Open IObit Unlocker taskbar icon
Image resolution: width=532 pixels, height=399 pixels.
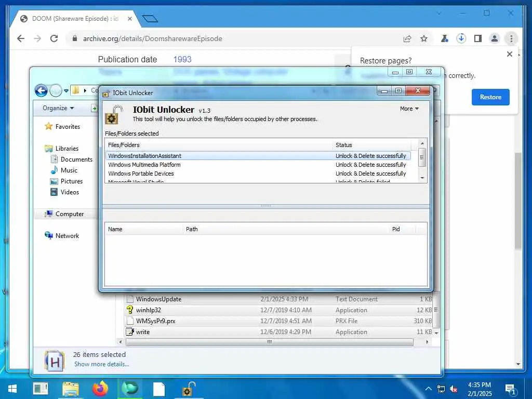[x=189, y=389]
